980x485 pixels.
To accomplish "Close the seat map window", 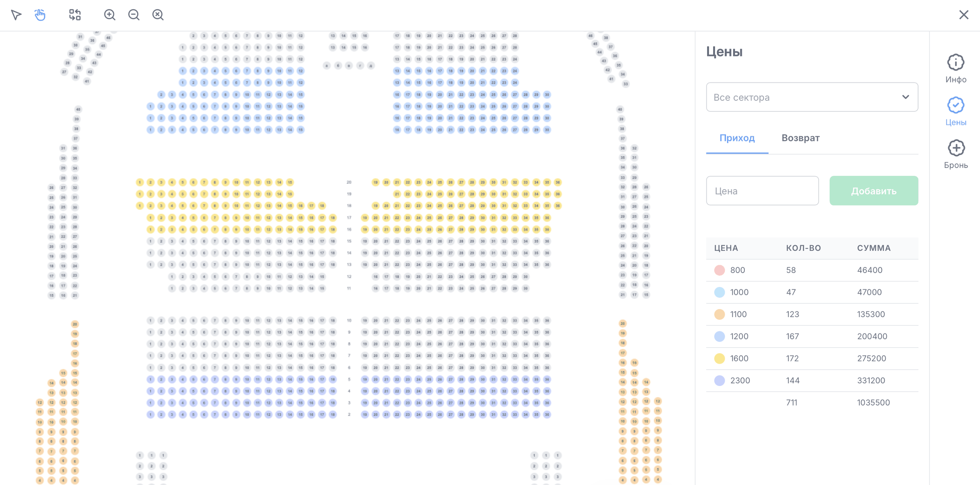I will (x=963, y=15).
